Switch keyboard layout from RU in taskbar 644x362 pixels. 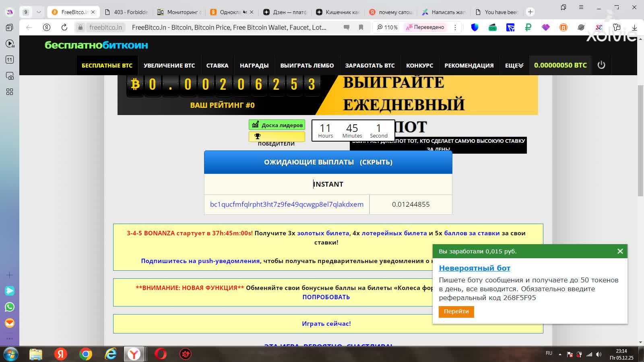coord(549,354)
